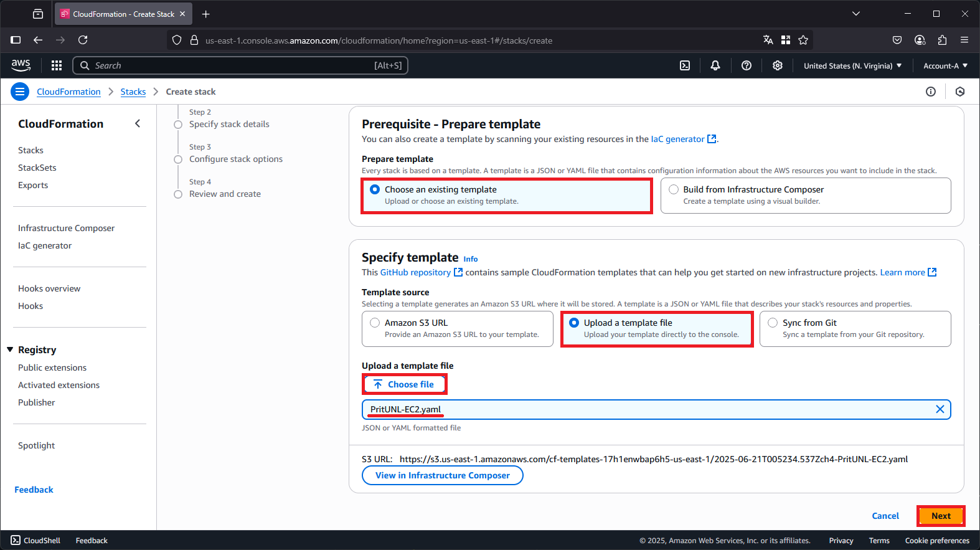Go to Stacks breadcrumb link

click(x=133, y=92)
